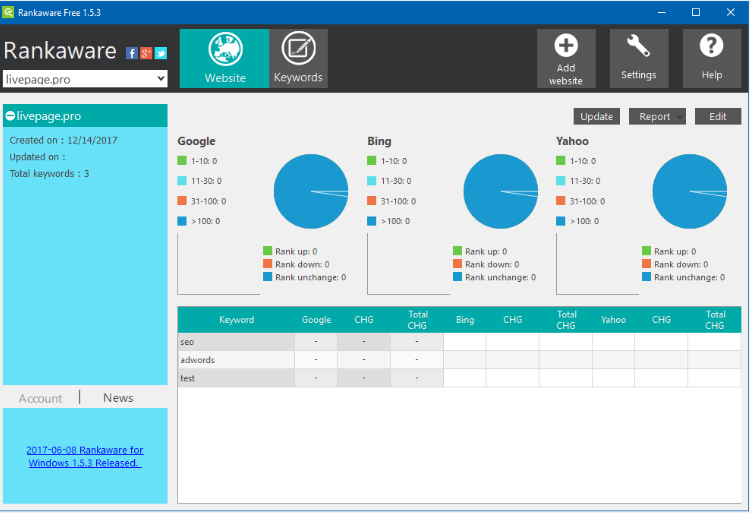Click the green 1-10 swatch under Google

[x=182, y=161]
